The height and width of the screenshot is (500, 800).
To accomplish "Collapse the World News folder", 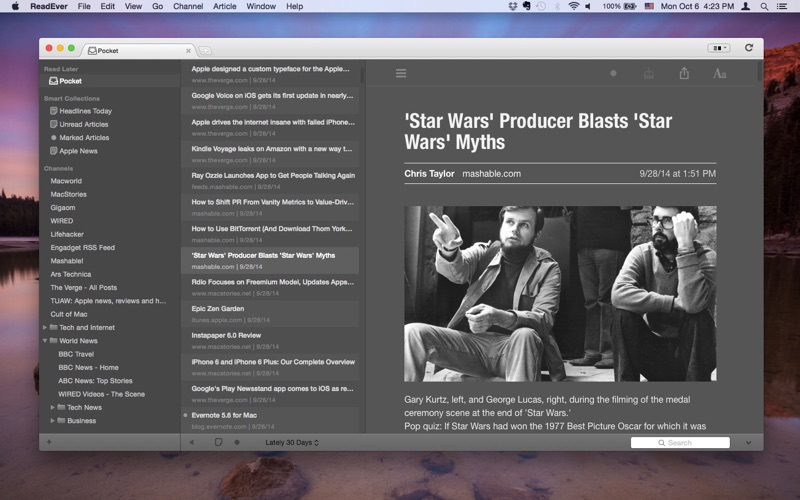I will (x=45, y=341).
